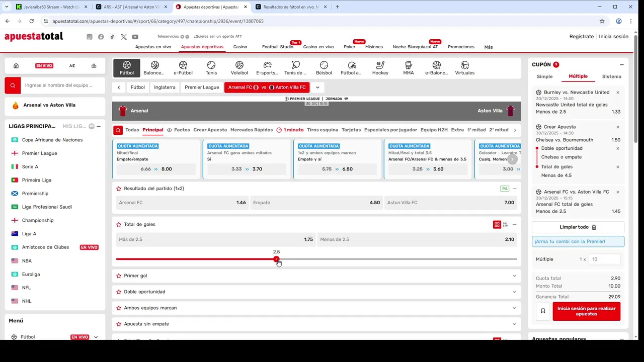644x362 pixels.
Task: Click the Regístrate link
Action: pyautogui.click(x=582, y=37)
